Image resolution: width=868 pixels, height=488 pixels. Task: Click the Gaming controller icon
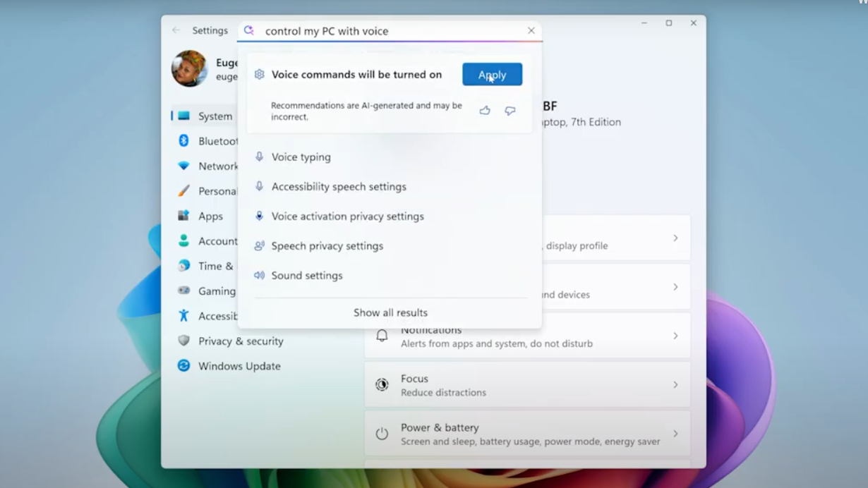(x=183, y=291)
